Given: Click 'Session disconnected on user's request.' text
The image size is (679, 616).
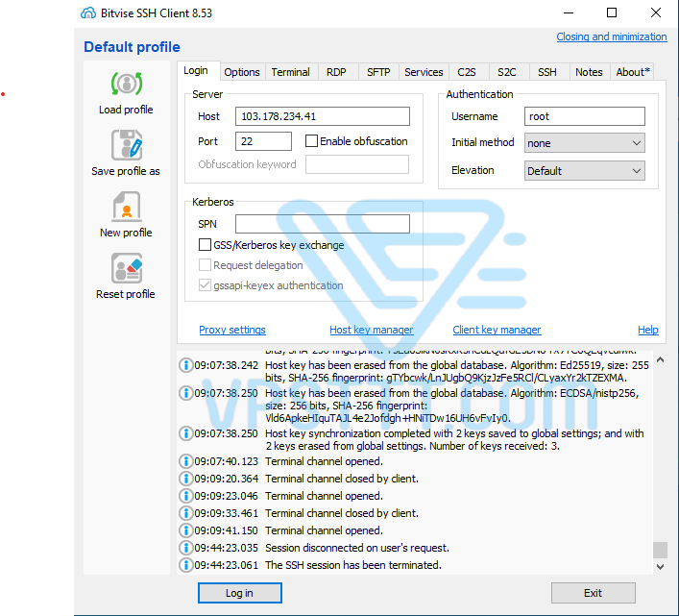Looking at the screenshot, I should tap(357, 548).
